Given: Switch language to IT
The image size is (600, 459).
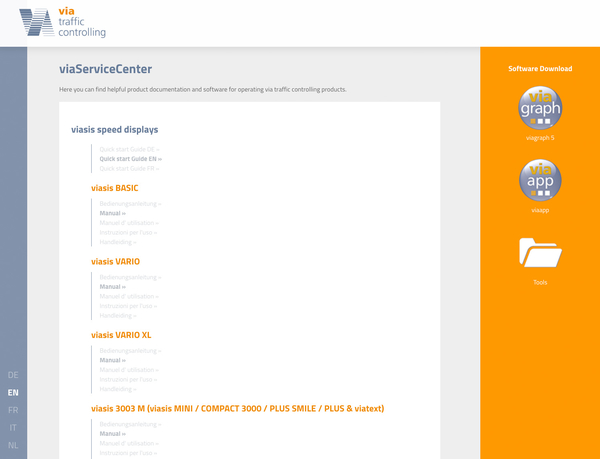Looking at the screenshot, I should coord(13,428).
